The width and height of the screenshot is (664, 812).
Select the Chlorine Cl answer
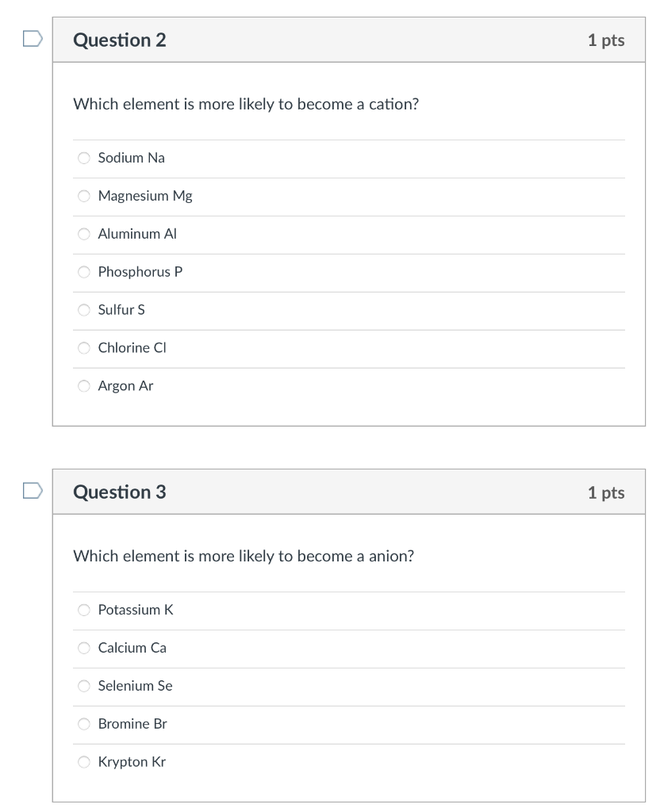[83, 348]
